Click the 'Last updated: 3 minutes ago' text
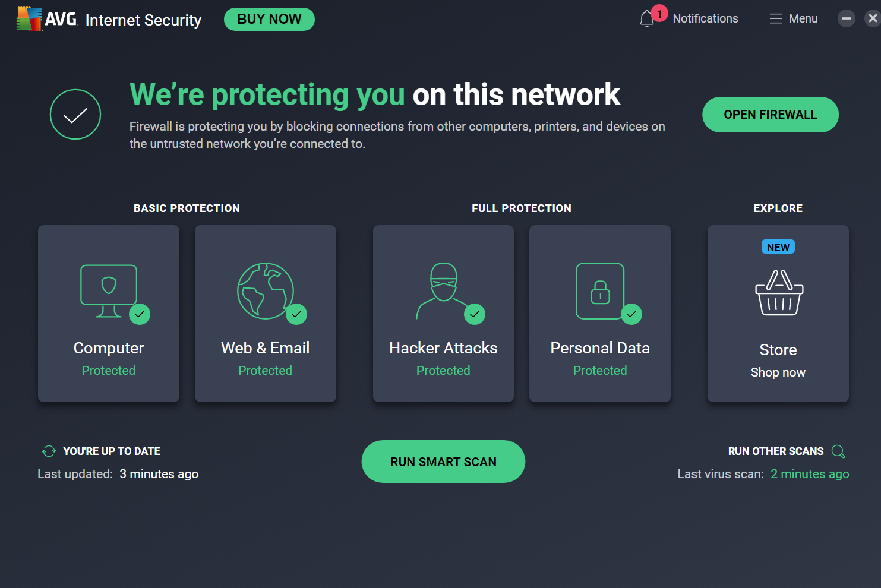 (x=118, y=474)
